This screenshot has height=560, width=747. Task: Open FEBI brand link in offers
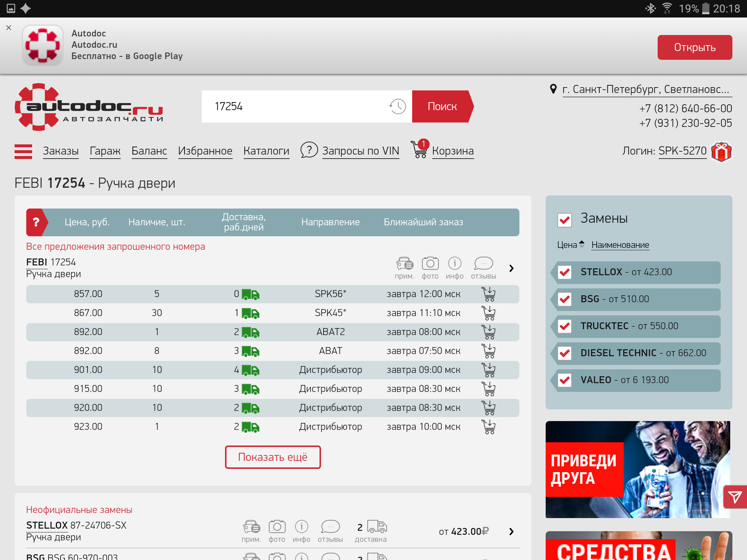pyautogui.click(x=36, y=262)
